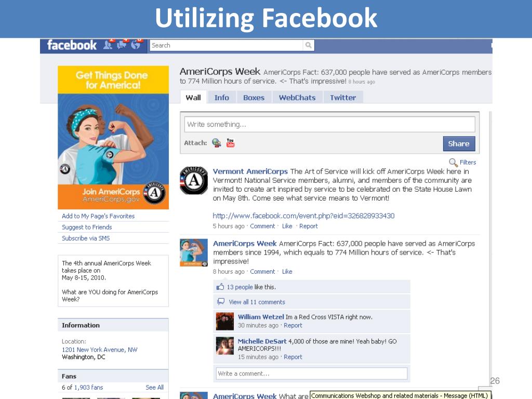Click the search magnifier button

(309, 45)
